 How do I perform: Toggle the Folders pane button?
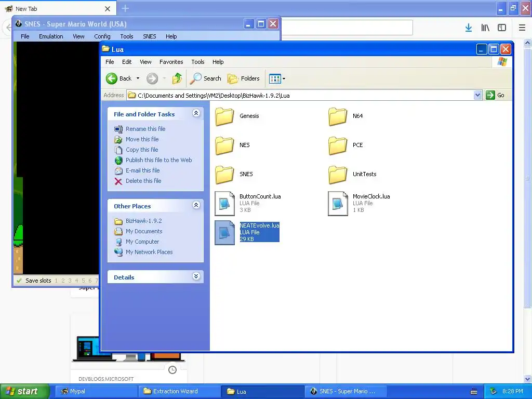(x=244, y=78)
